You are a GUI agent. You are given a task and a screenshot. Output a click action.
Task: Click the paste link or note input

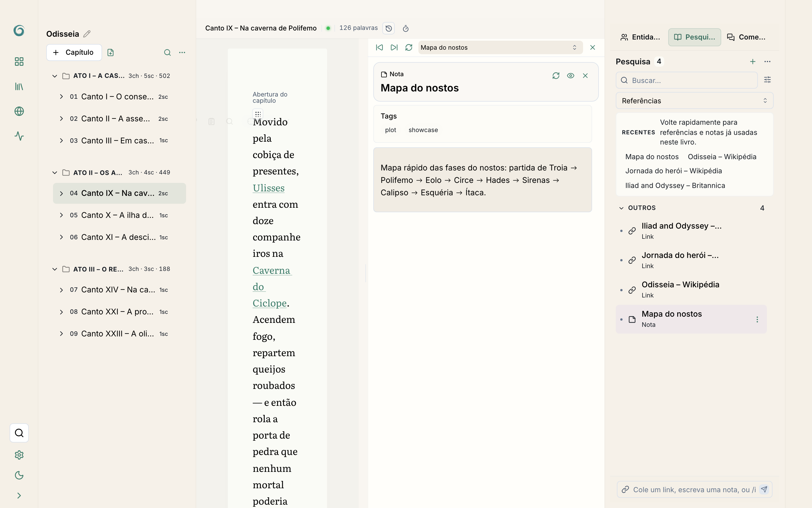tap(694, 490)
